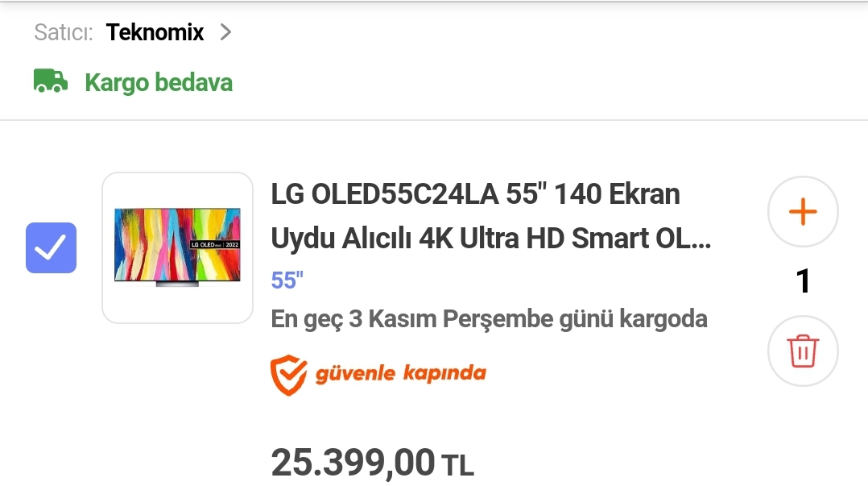Image resolution: width=868 pixels, height=486 pixels.
Task: Increase quantity with the orange plus icon
Action: 803,212
